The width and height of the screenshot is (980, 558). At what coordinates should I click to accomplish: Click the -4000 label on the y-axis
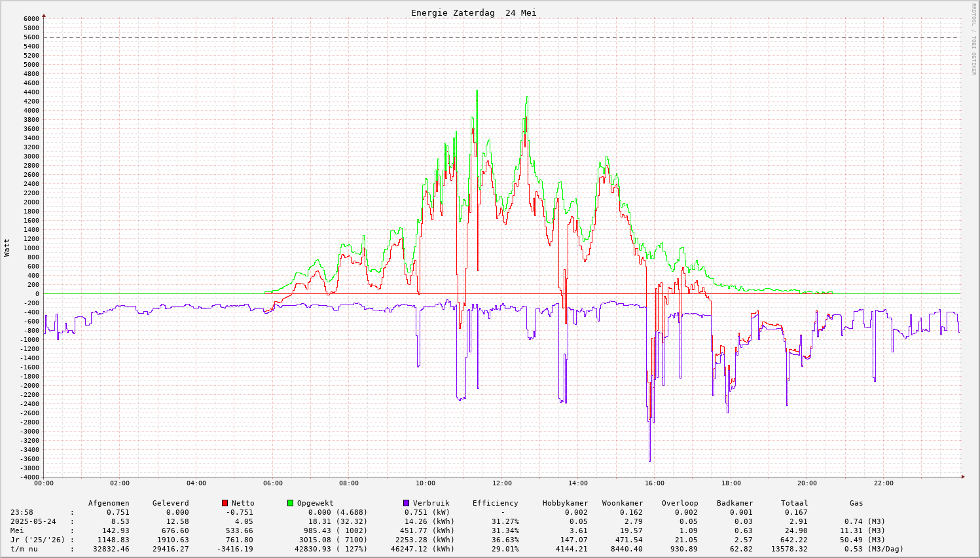click(x=29, y=477)
